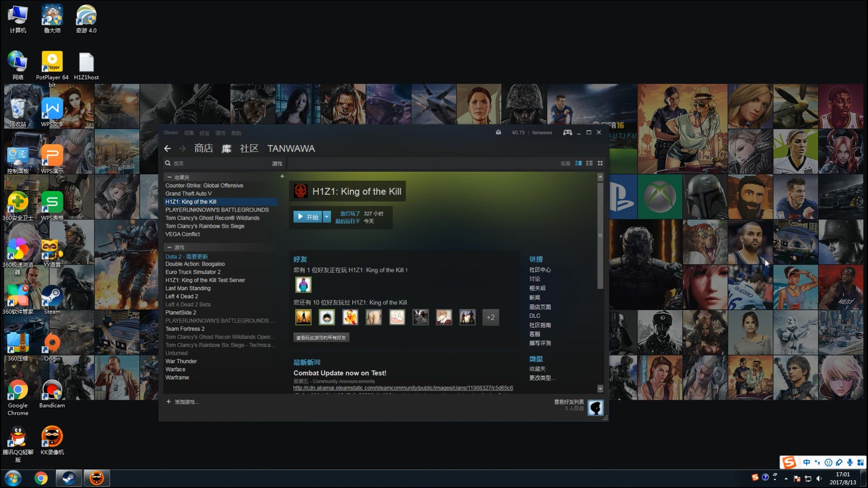Click the H1Z1 skull game icon
The height and width of the screenshot is (488, 868).
[301, 191]
